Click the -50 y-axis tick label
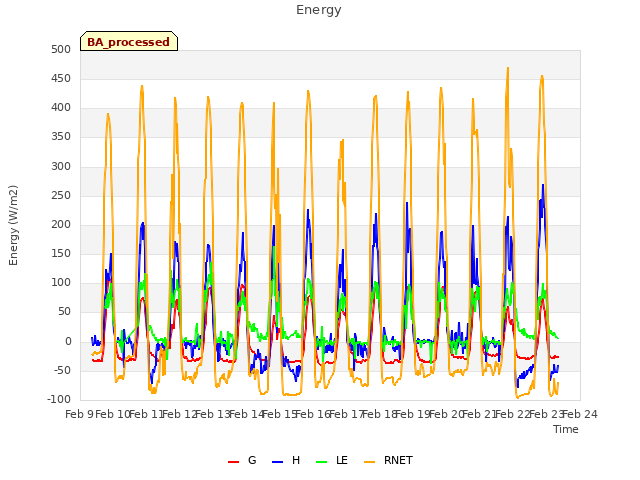 click(x=61, y=371)
